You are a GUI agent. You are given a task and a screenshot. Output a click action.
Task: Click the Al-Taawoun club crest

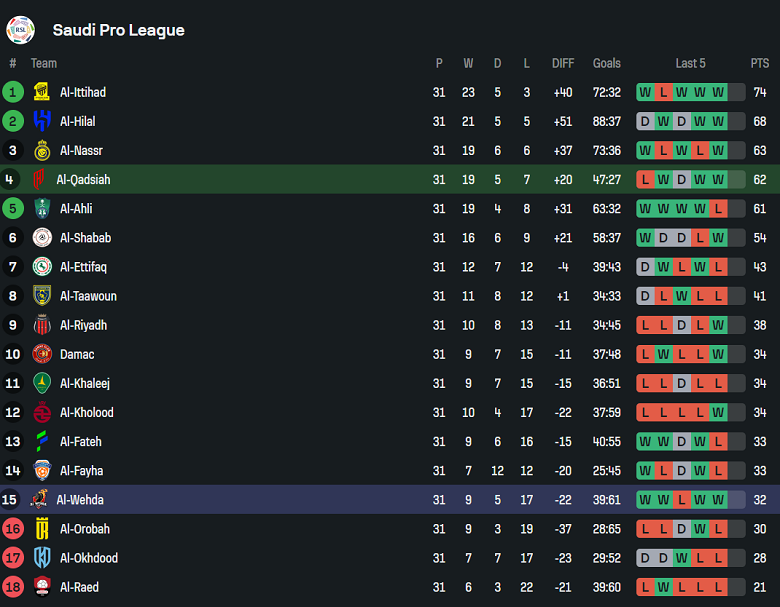coord(42,296)
